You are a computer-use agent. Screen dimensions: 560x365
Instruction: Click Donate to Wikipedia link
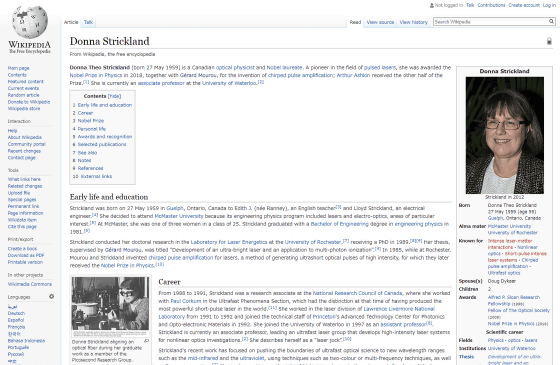point(29,102)
